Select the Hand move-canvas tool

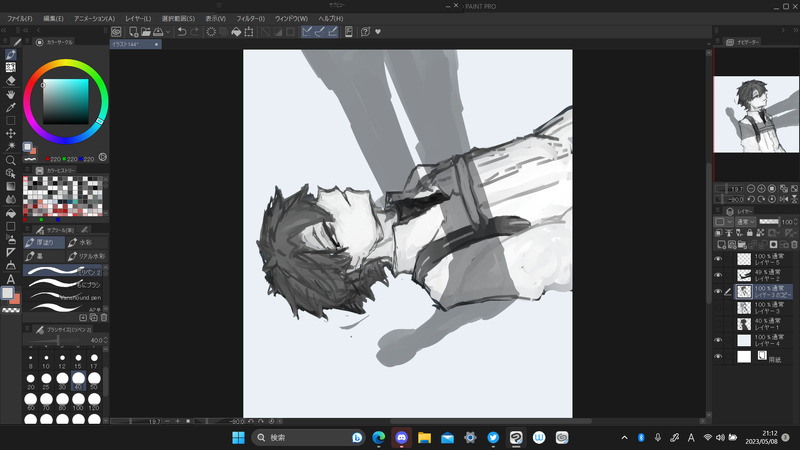tap(10, 94)
